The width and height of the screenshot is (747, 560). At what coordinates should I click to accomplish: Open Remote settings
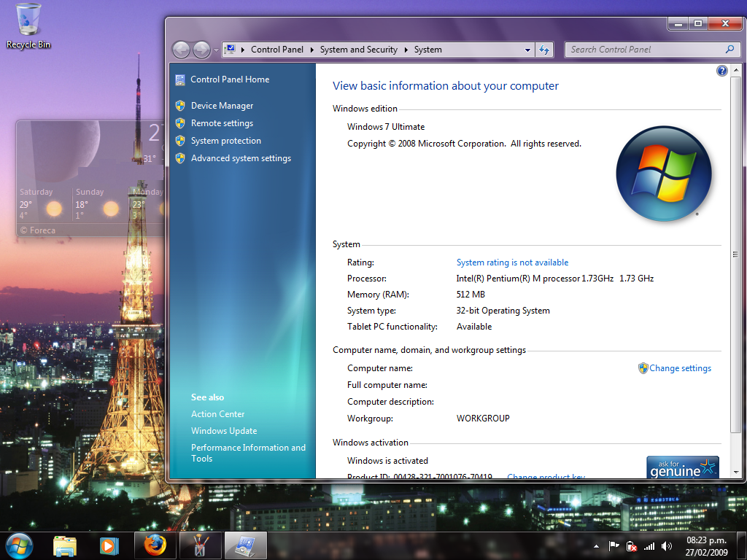(x=222, y=123)
